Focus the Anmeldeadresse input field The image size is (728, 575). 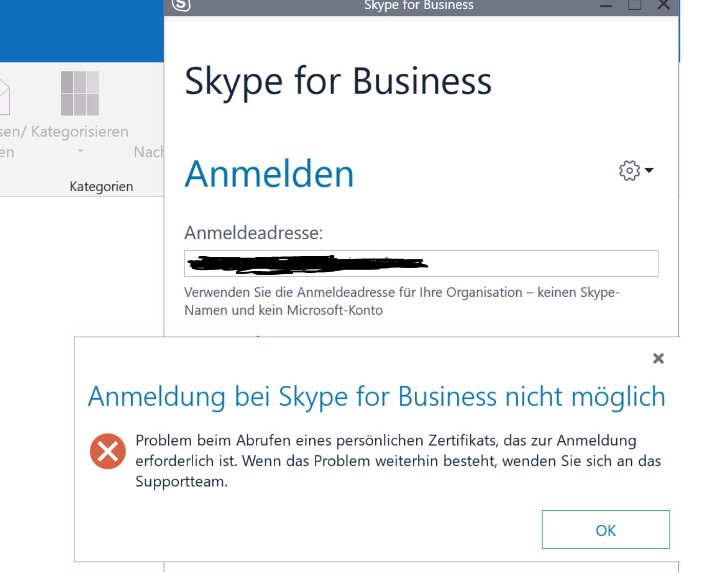(x=421, y=263)
